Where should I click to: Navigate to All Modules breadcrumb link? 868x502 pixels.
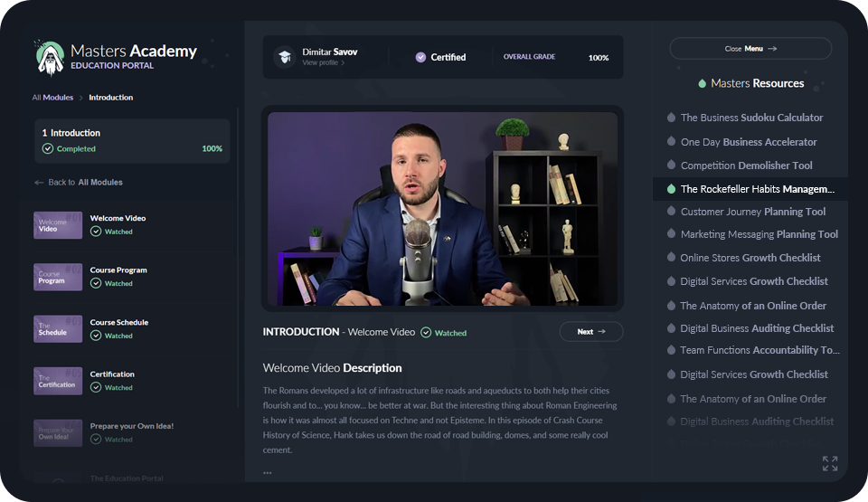tap(52, 98)
